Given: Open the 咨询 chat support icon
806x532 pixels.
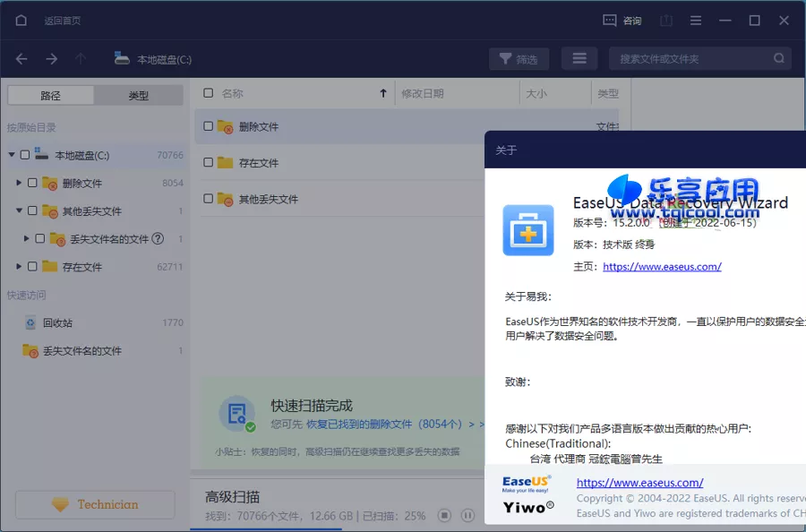Looking at the screenshot, I should click(x=622, y=21).
